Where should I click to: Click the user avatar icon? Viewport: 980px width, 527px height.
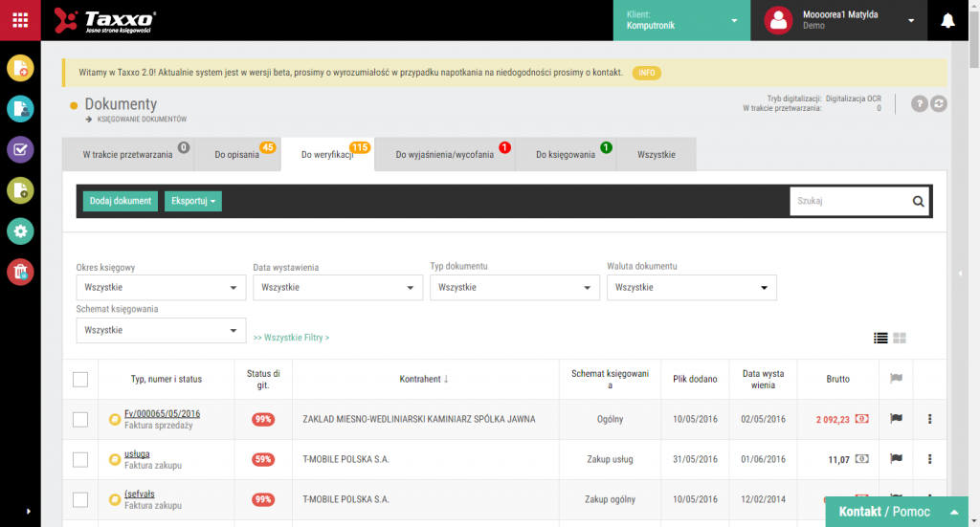[778, 21]
